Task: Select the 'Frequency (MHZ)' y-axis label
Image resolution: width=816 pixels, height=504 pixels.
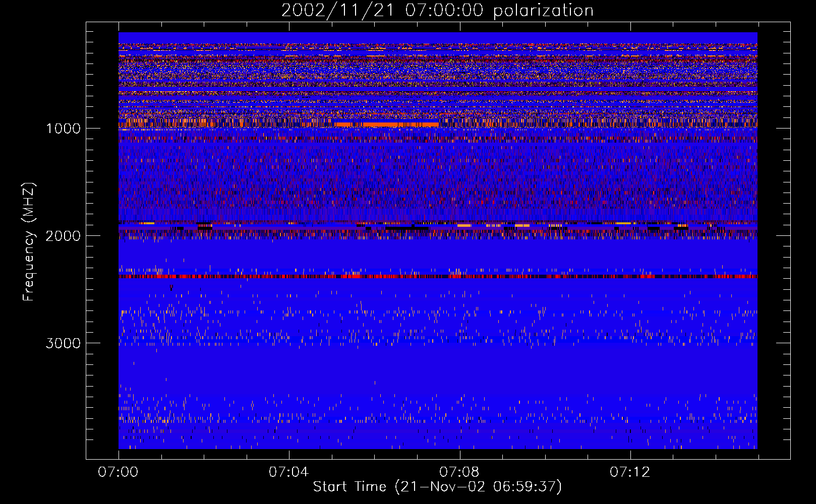Action: tap(29, 242)
